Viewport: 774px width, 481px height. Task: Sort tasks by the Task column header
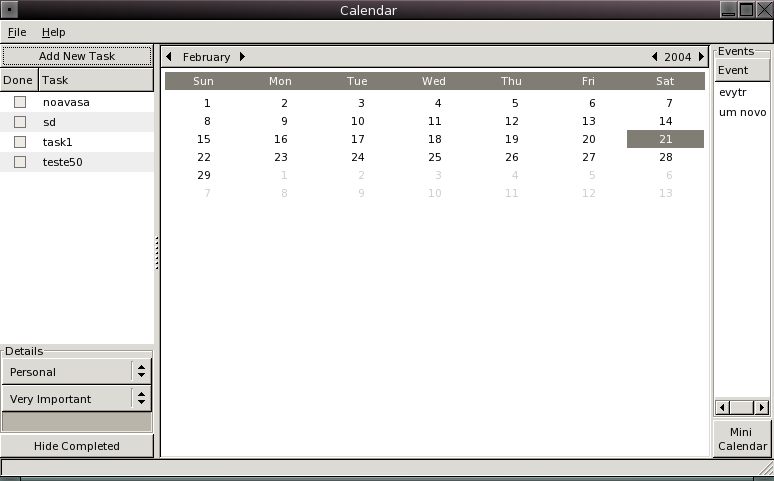(96, 80)
